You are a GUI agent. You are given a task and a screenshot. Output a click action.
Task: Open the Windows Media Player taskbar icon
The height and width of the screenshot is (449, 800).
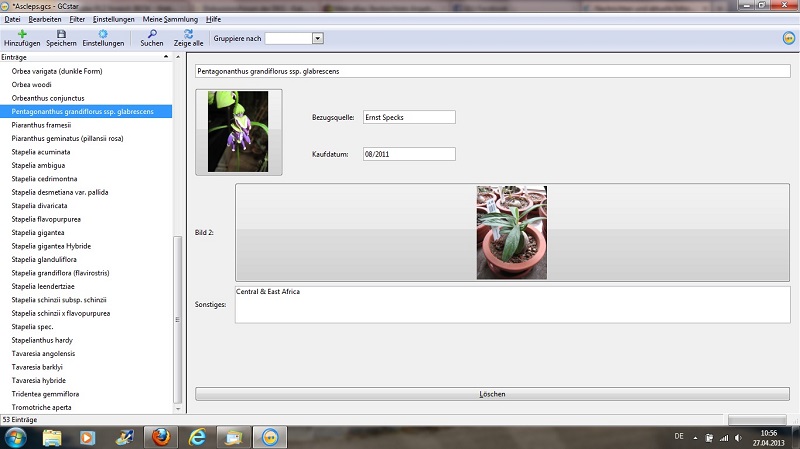click(88, 437)
